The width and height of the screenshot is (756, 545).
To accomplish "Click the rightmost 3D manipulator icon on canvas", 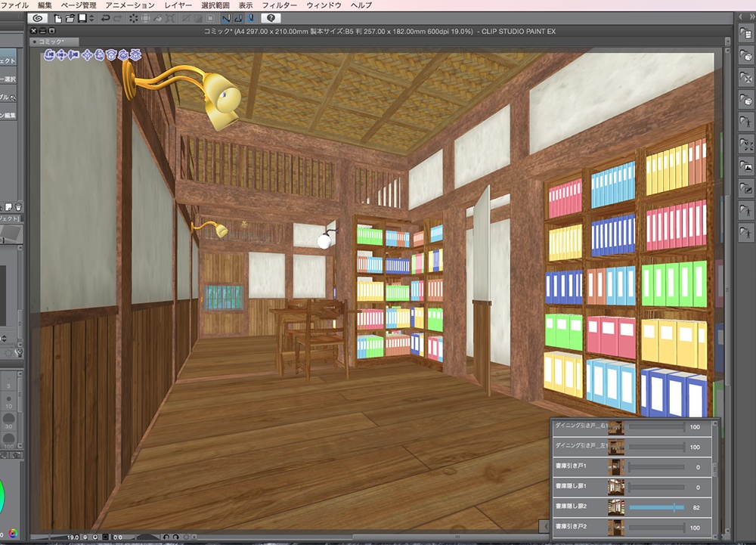I will pos(135,55).
